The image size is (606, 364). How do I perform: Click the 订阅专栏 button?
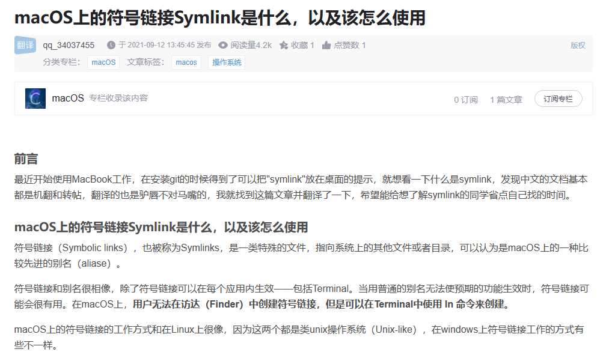558,99
